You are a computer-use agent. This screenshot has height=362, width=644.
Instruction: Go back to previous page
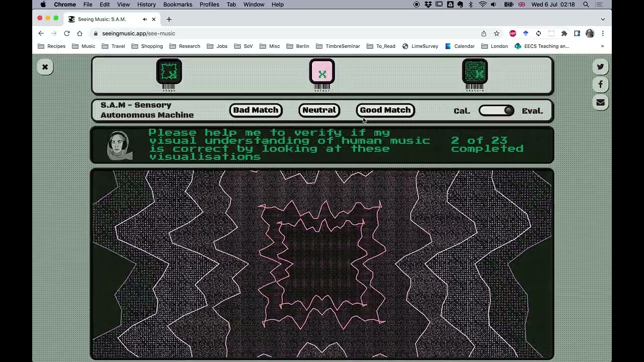tap(41, 33)
